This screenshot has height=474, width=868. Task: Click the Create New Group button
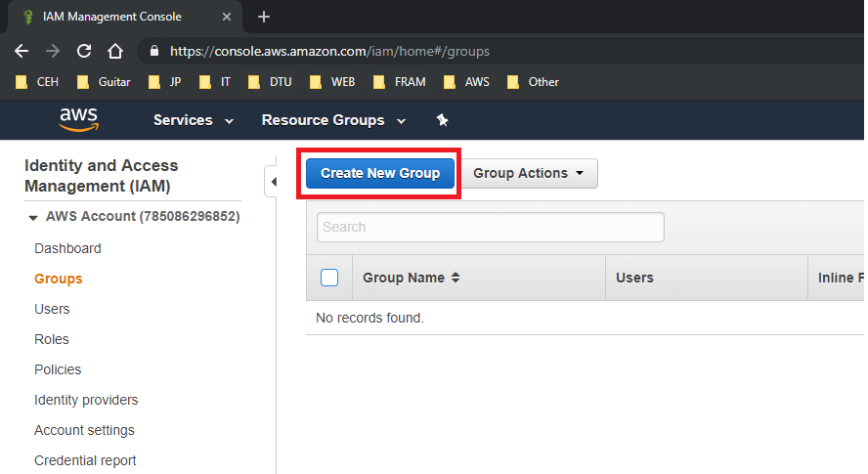[380, 173]
